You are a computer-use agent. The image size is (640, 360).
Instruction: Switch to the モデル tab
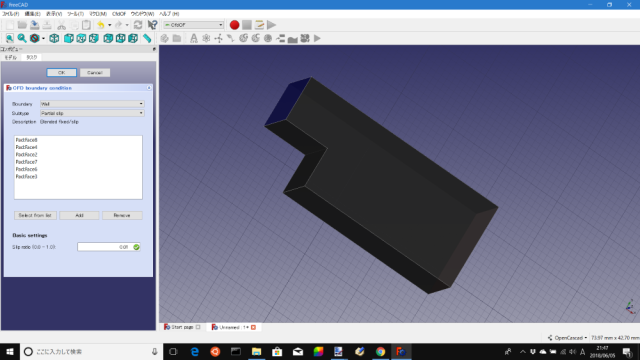click(x=11, y=58)
